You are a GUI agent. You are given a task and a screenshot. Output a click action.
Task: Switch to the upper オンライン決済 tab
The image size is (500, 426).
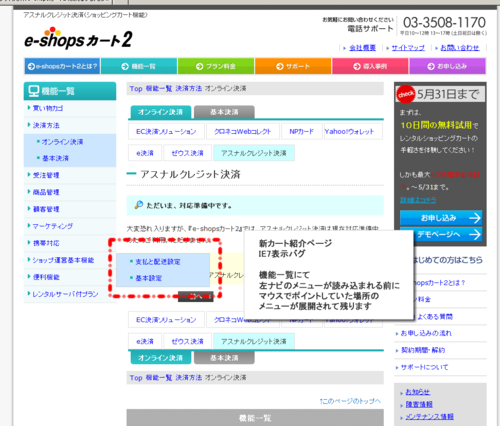coord(160,112)
